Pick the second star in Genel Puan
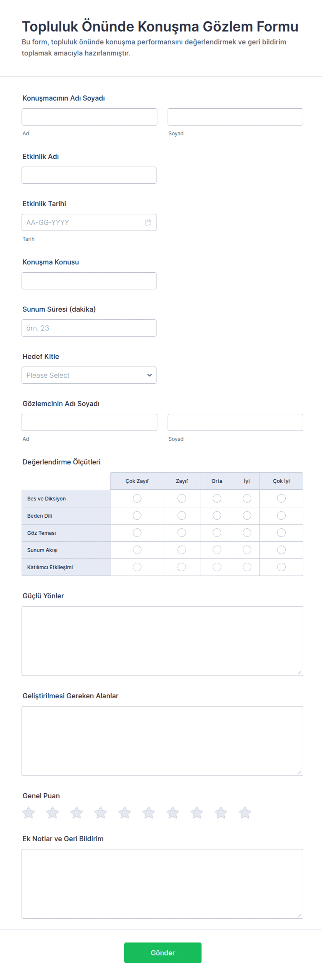 [53, 813]
